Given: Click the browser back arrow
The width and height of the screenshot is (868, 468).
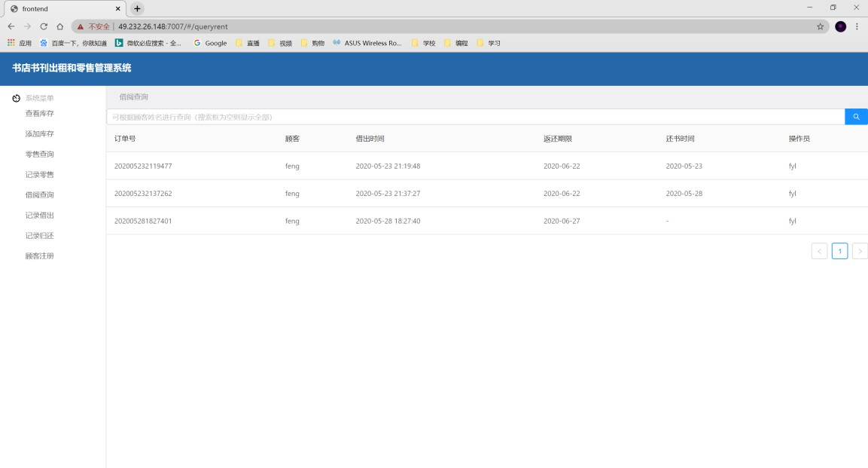Looking at the screenshot, I should click(x=11, y=26).
